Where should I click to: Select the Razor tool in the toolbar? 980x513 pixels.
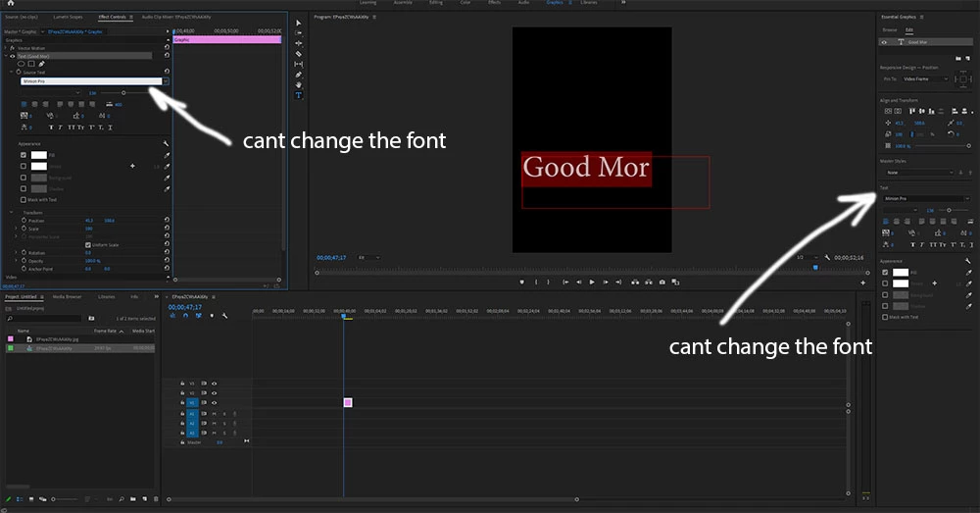298,54
